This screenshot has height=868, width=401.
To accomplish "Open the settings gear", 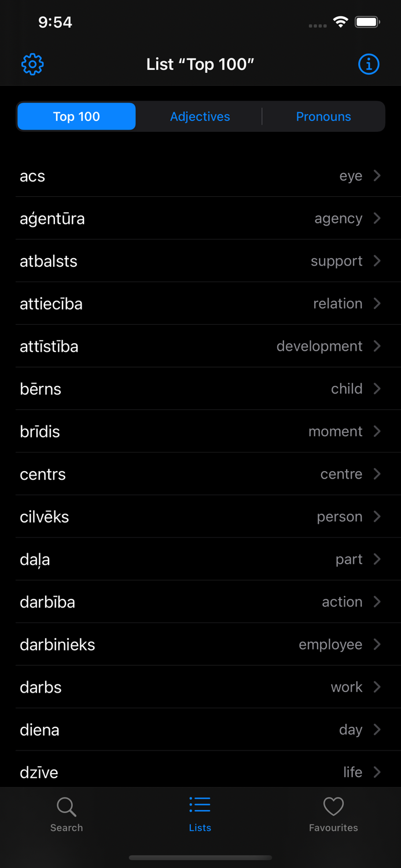I will [32, 64].
